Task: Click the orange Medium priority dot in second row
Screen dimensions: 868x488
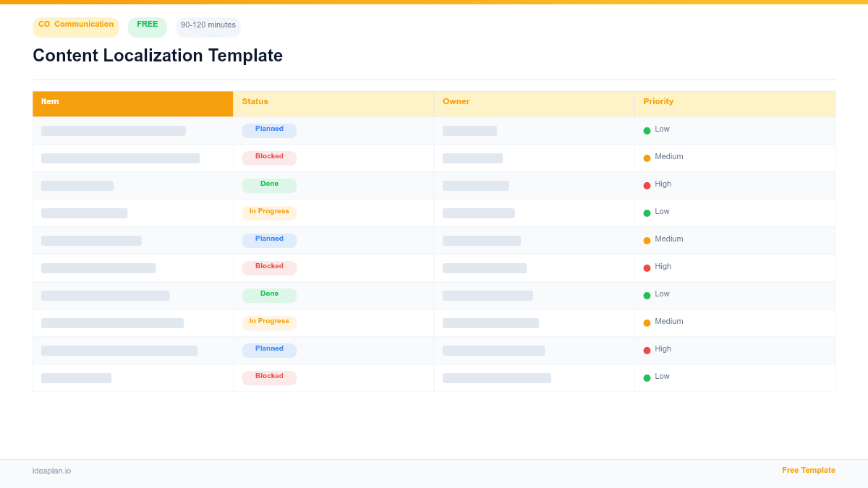Action: [x=647, y=157]
